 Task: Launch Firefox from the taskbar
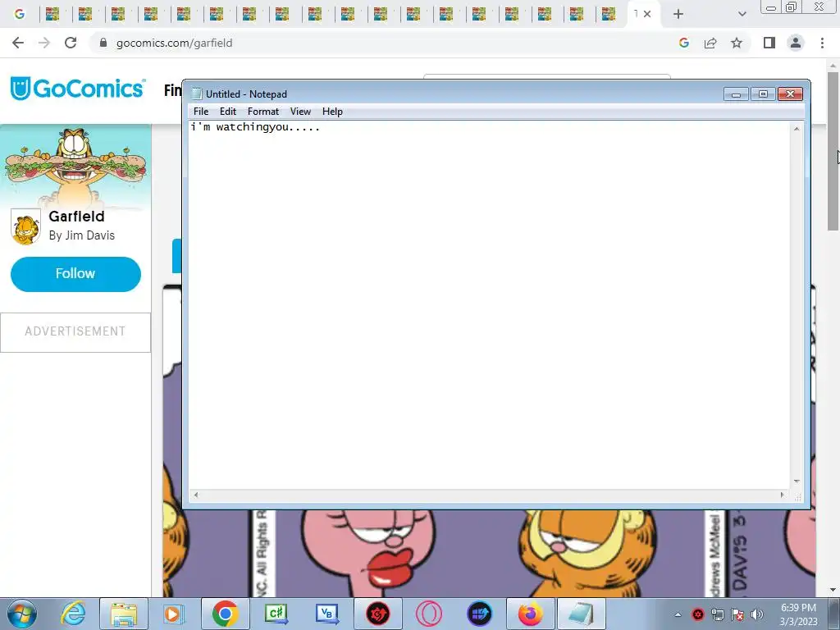tap(531, 614)
